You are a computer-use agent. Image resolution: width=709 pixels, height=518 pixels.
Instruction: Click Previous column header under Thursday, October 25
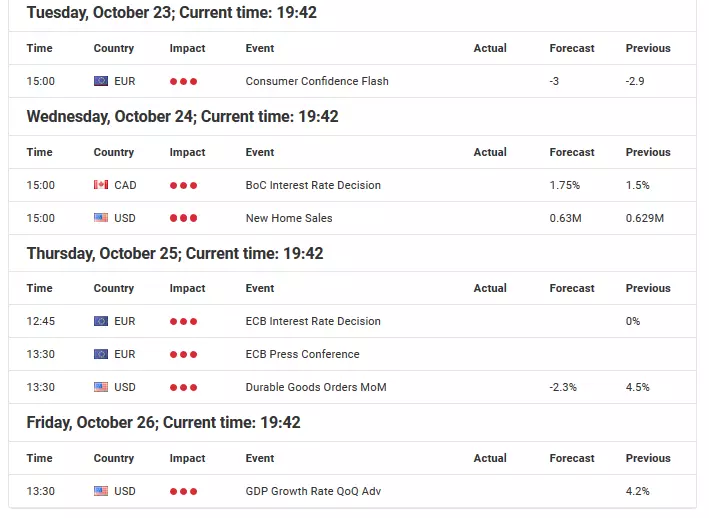tap(648, 288)
